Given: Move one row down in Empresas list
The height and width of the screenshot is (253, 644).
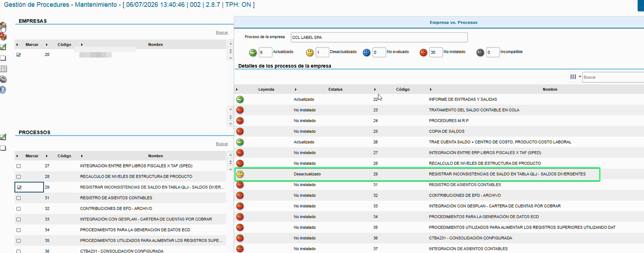Looking at the screenshot, I should click(x=230, y=109).
